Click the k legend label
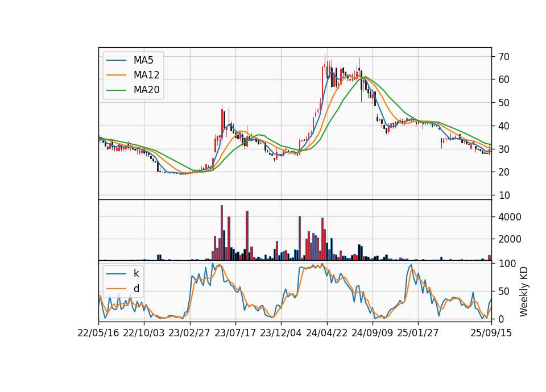The width and height of the screenshot is (546, 392). coord(136,273)
